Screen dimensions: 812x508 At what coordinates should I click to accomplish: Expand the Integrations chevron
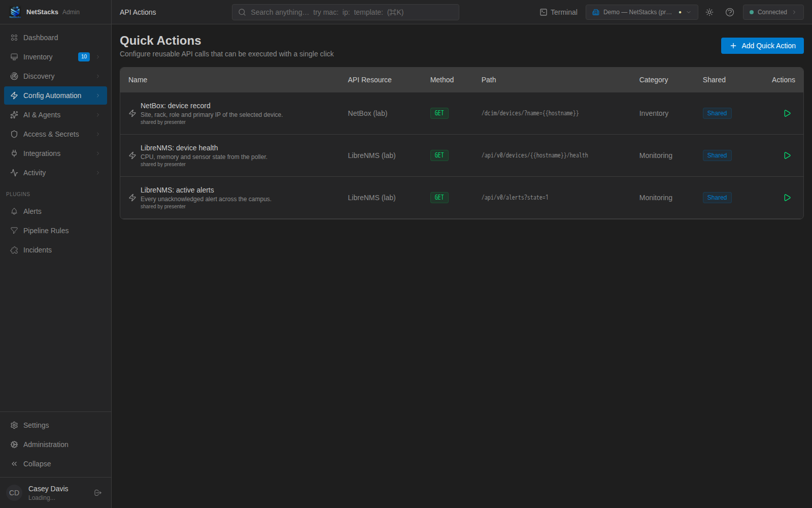98,153
